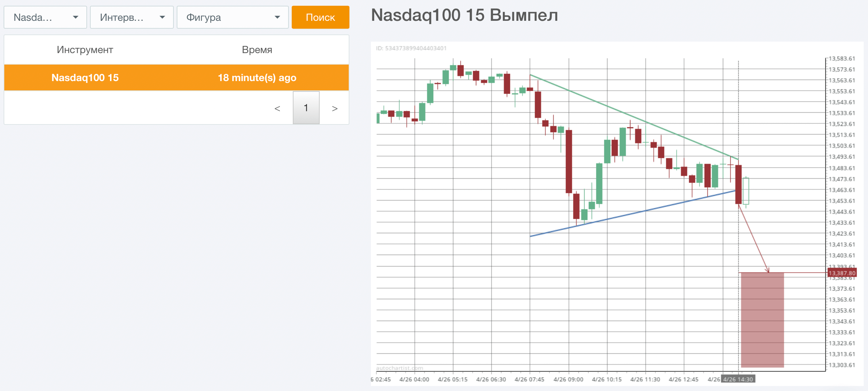
Task: Open the instrument selector dropdown
Action: click(45, 17)
